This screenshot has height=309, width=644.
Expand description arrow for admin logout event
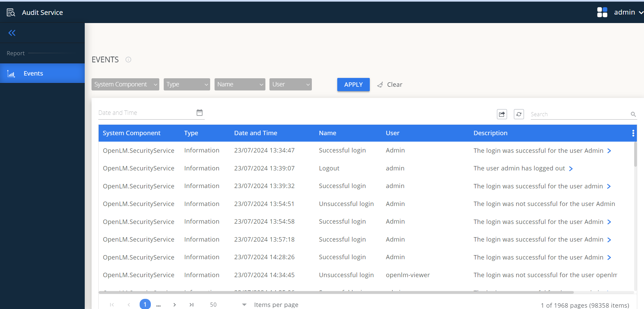[571, 168]
